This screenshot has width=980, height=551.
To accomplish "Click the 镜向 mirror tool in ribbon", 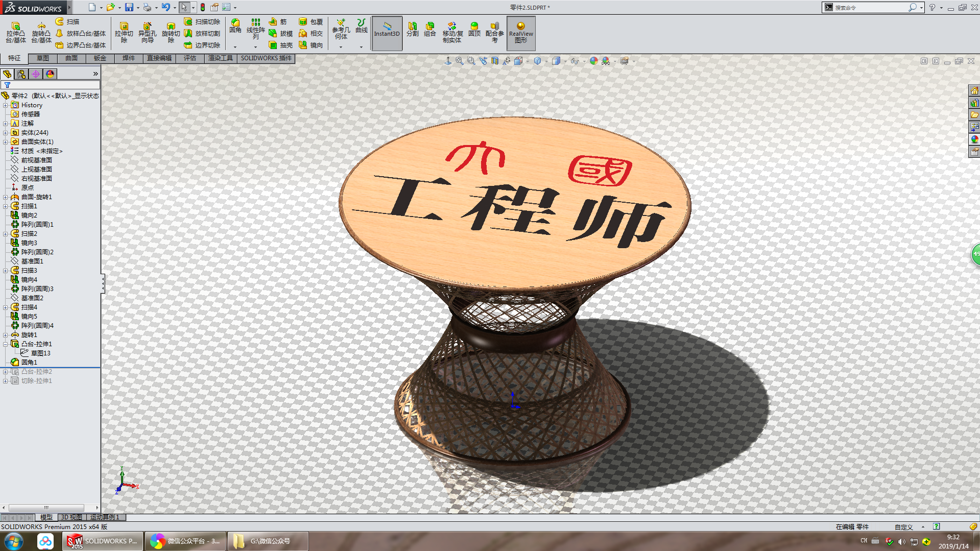I will 311,45.
